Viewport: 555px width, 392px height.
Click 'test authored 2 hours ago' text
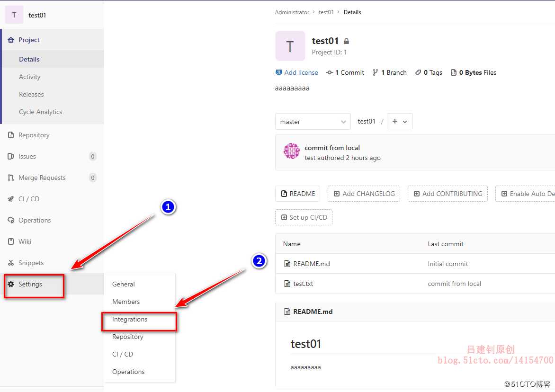[x=342, y=158]
